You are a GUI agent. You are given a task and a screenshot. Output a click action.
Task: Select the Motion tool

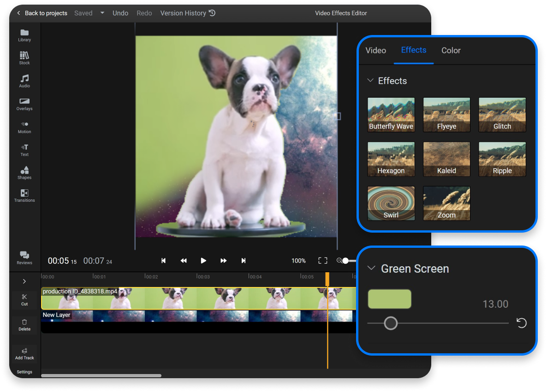(x=24, y=127)
